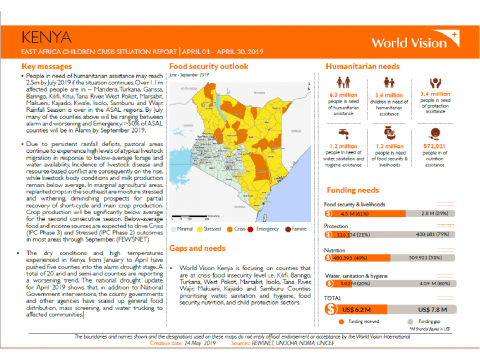The width and height of the screenshot is (480, 360).
Task: Click the paragraph beginning 'The dry conditions'
Action: click(x=94, y=284)
